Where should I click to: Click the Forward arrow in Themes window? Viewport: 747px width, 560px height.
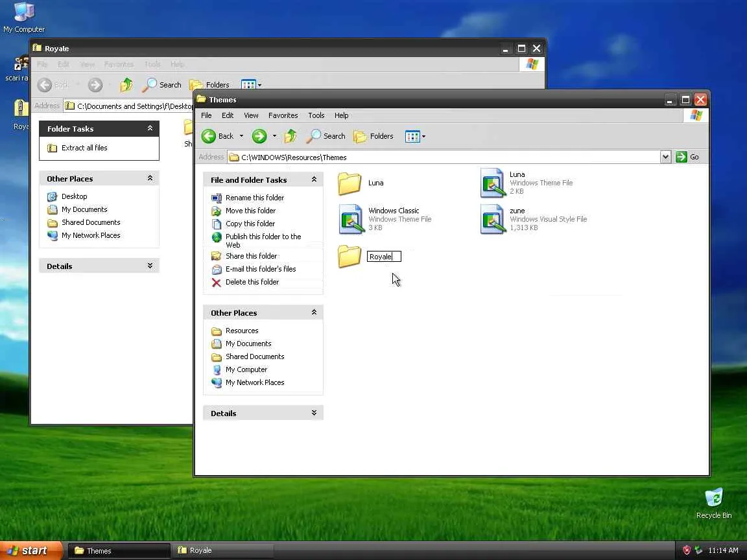pyautogui.click(x=259, y=136)
